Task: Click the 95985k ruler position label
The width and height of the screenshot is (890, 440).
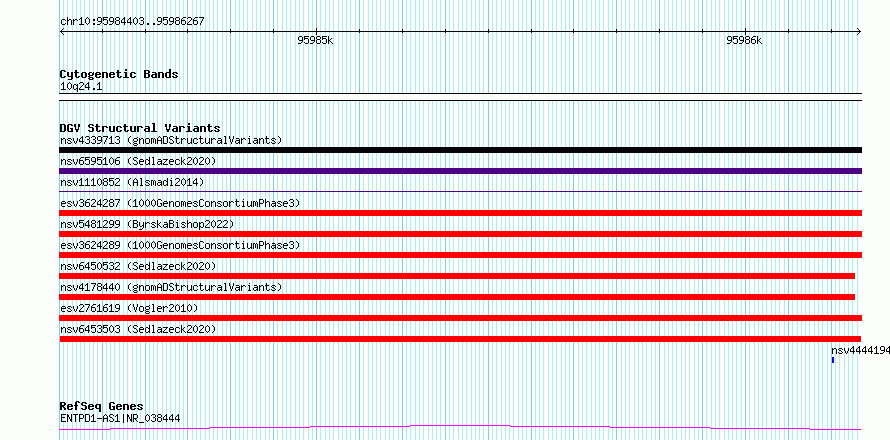Action: [315, 40]
